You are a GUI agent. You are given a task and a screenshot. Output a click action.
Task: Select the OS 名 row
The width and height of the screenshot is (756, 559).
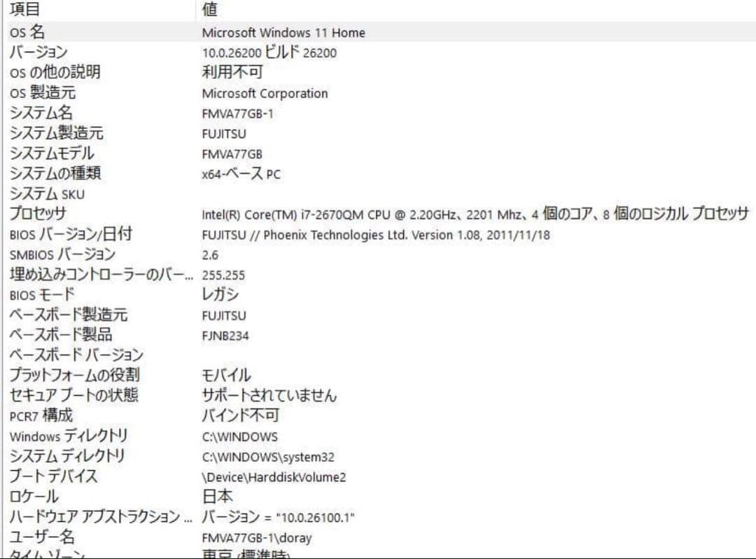pos(42,32)
